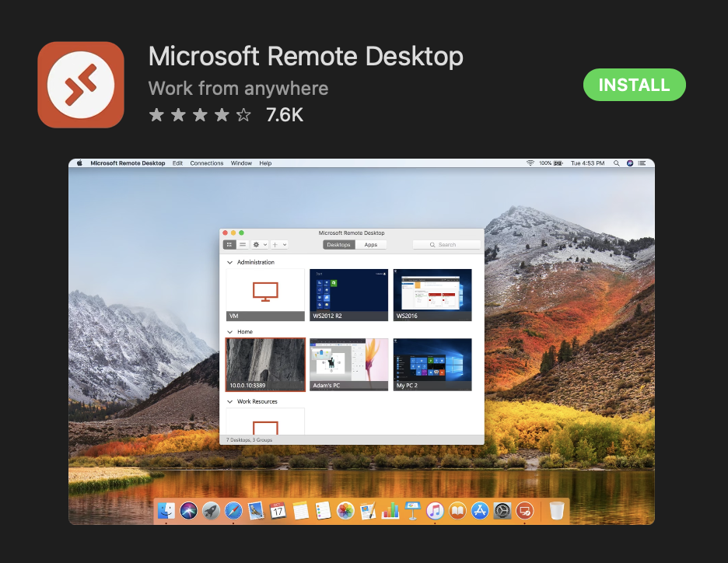Open the Microsoft Remote Desktop icon in the Dock
The height and width of the screenshot is (563, 728).
click(x=525, y=511)
